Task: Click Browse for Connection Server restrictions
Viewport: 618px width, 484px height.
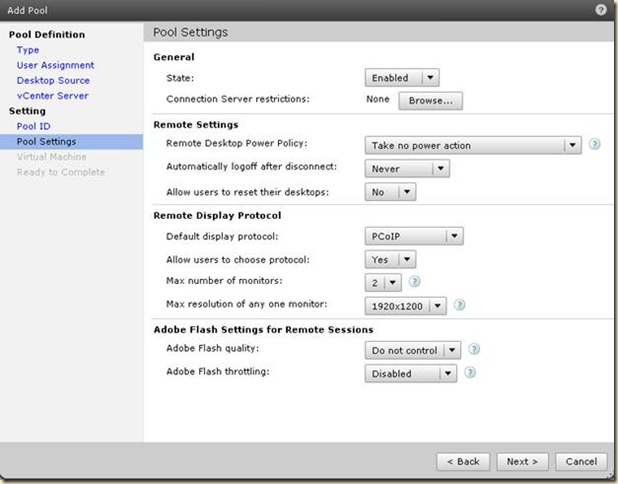Action: (430, 100)
